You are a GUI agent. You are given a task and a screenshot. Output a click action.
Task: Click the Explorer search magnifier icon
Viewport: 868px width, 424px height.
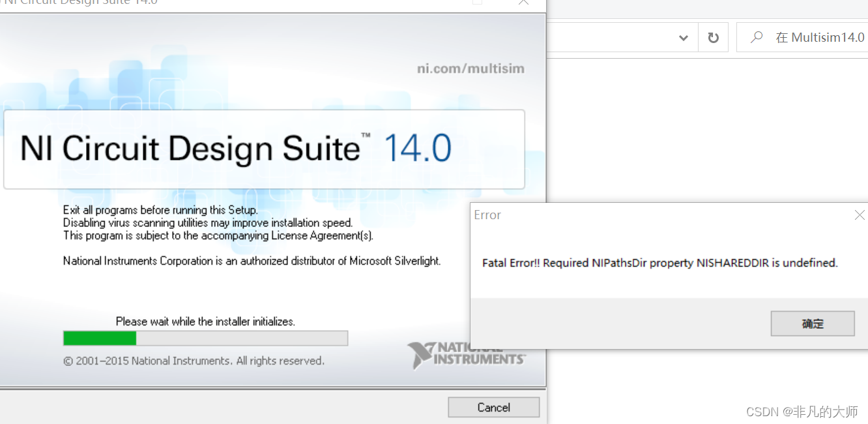[756, 38]
